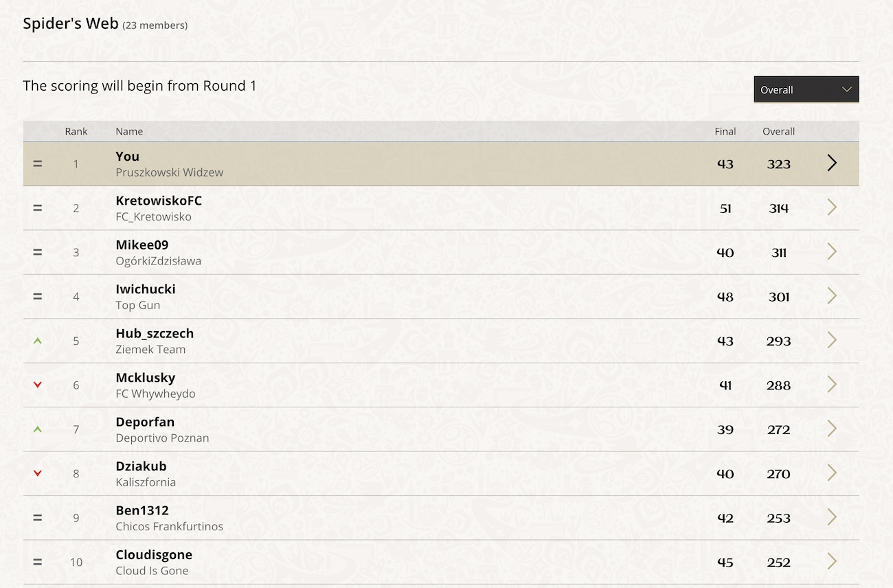The width and height of the screenshot is (893, 588).
Task: Open the Overall filter dropdown
Action: [x=806, y=89]
